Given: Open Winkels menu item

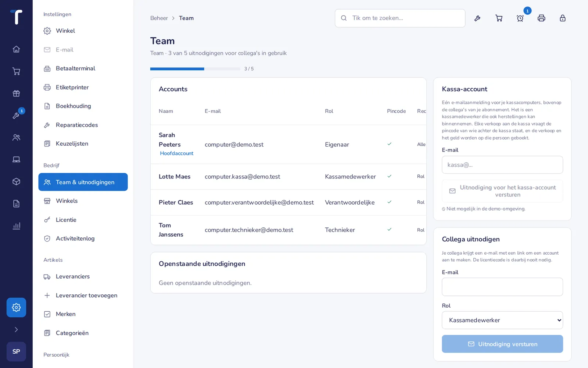Looking at the screenshot, I should pyautogui.click(x=83, y=201).
